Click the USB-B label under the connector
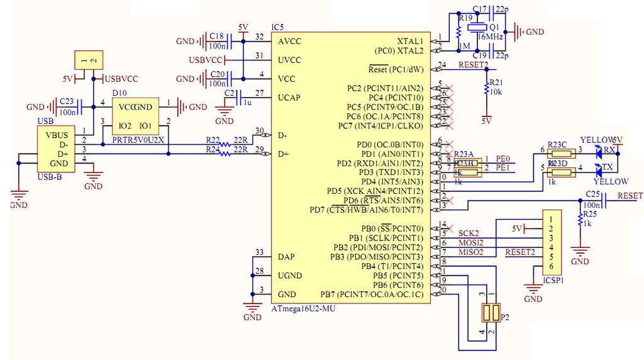 coord(49,177)
